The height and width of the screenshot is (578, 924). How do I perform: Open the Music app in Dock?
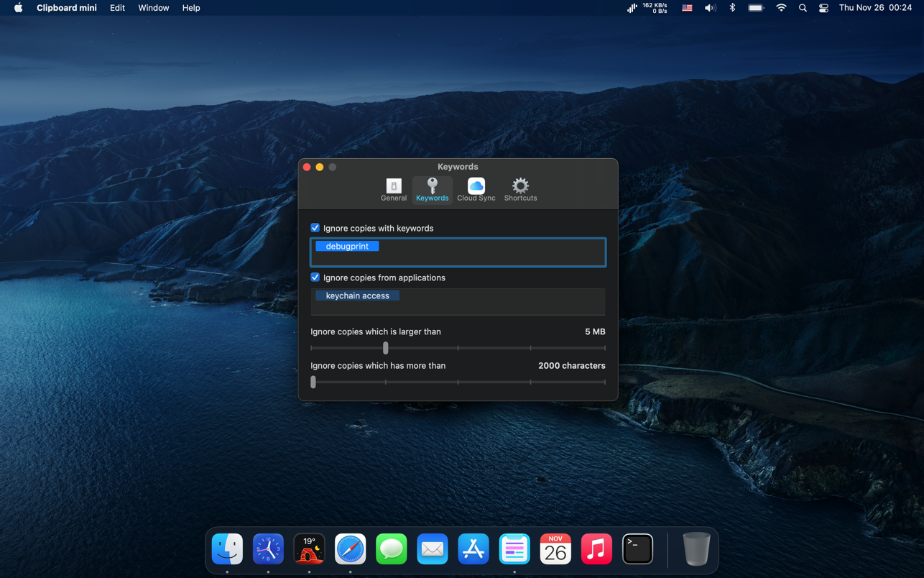[x=596, y=549]
